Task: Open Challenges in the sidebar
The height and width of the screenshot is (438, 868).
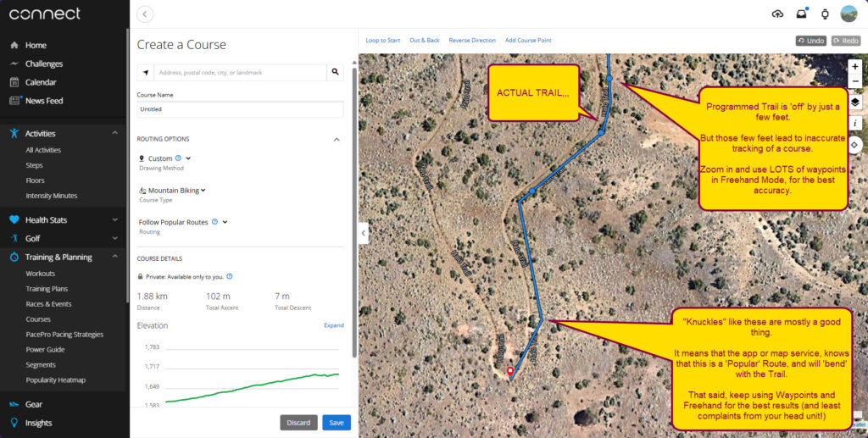Action: tap(44, 64)
